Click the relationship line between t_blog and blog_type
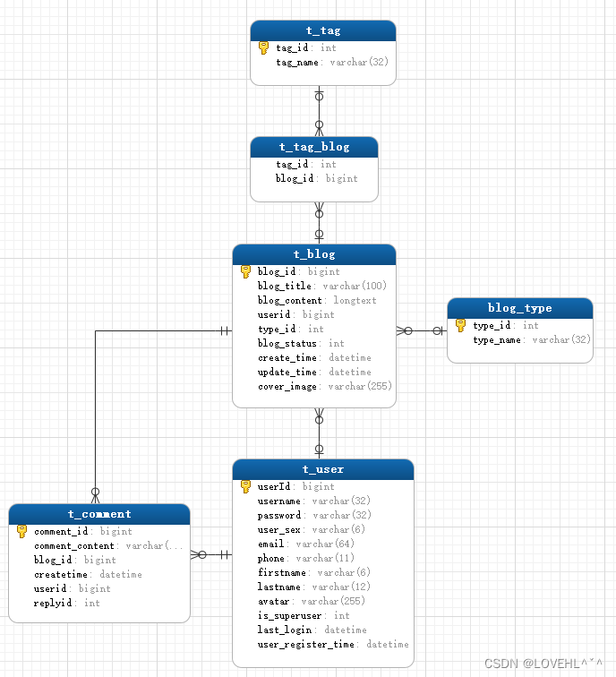Image resolution: width=616 pixels, height=677 pixels. tap(422, 330)
